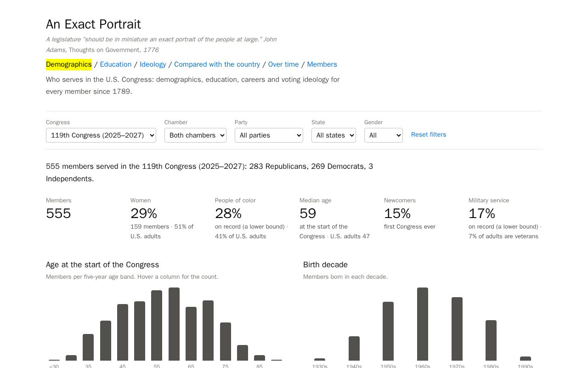Viewport: 588px width, 368px height.
Task: Select Compared with the country tab
Action: [x=217, y=64]
